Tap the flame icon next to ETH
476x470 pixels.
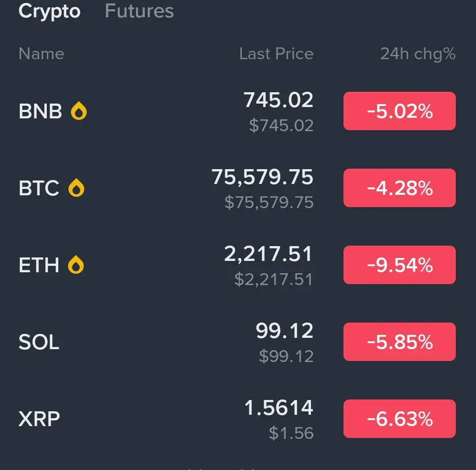pyautogui.click(x=76, y=265)
